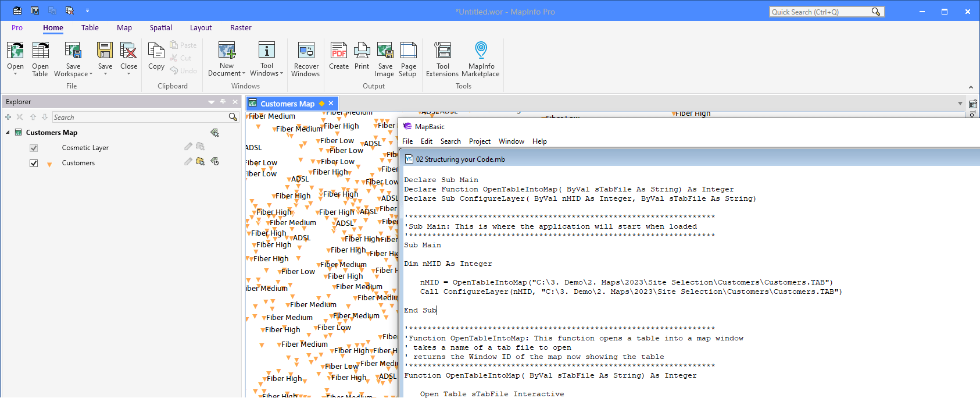This screenshot has width=980, height=398.
Task: Click the Close table ribbon icon
Action: point(128,51)
